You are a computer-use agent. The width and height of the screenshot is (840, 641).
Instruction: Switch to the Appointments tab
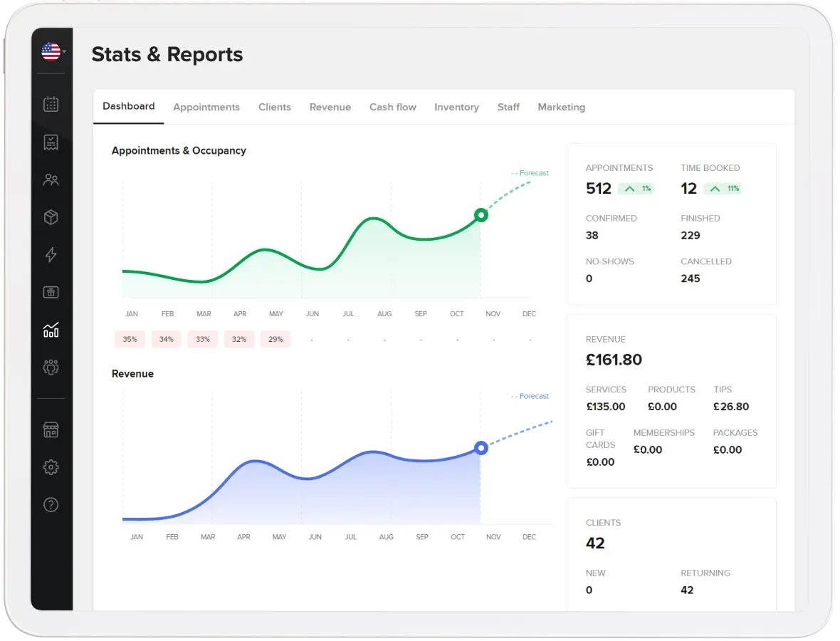[206, 108]
